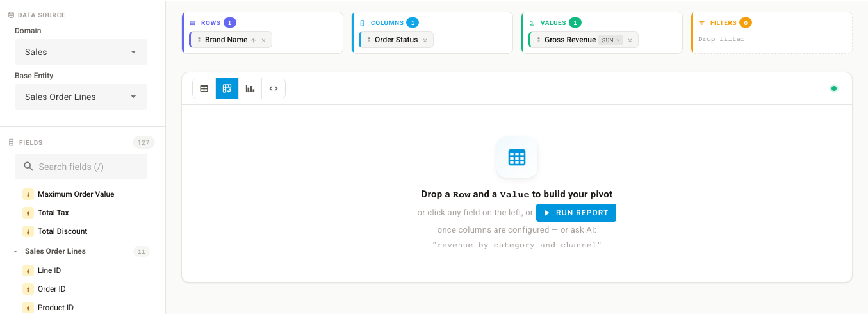Click the Rows count badge
This screenshot has height=314, width=868.
pos(230,22)
